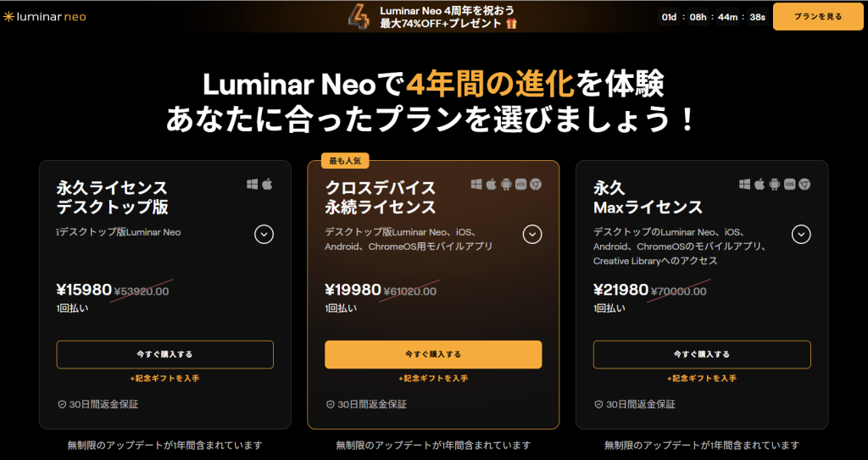Expand details for the クロスデバイス 永続ライセンス plan
This screenshot has width=868, height=460.
pyautogui.click(x=532, y=234)
